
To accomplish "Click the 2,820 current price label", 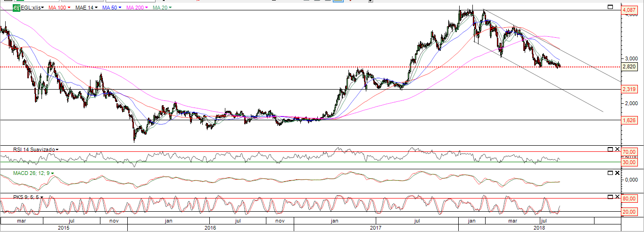I will click(629, 67).
